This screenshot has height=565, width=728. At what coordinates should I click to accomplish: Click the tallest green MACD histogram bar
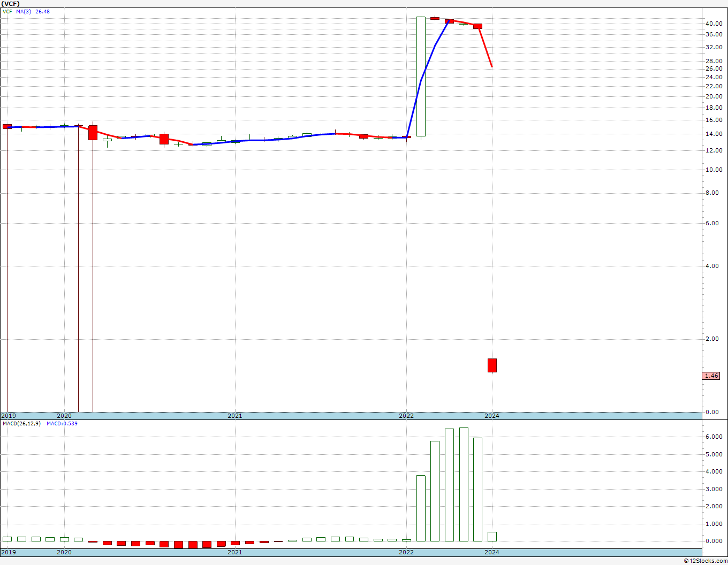click(464, 485)
